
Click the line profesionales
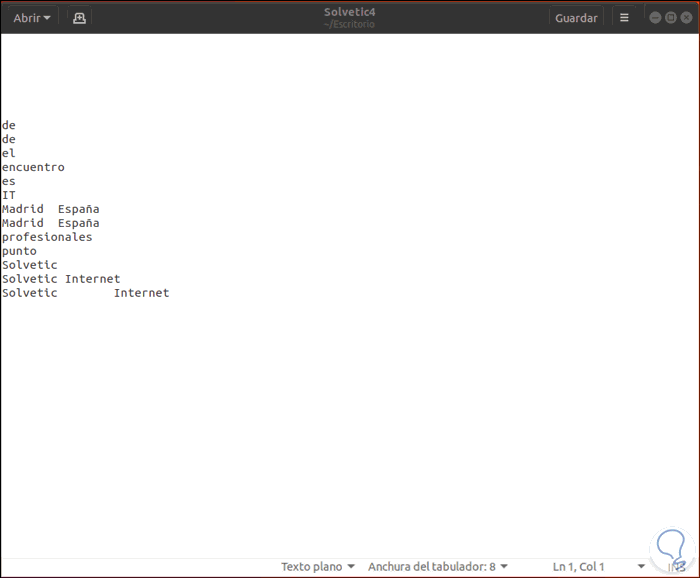[x=47, y=237]
